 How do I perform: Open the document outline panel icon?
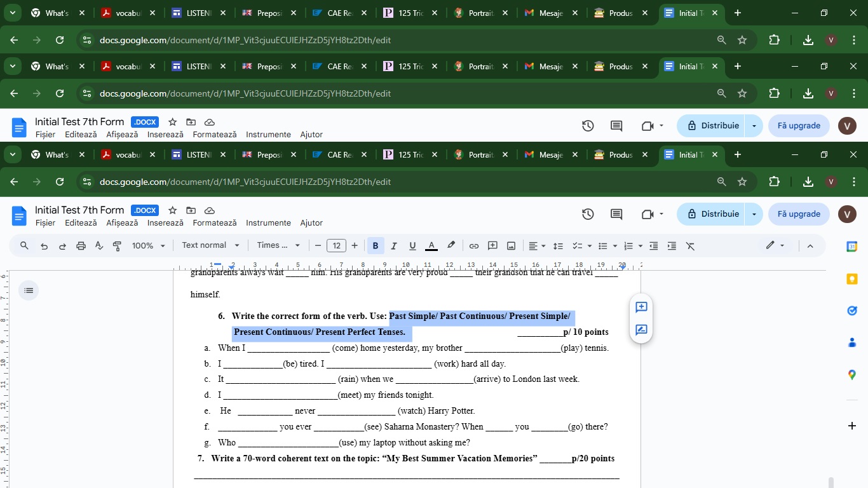click(x=29, y=290)
